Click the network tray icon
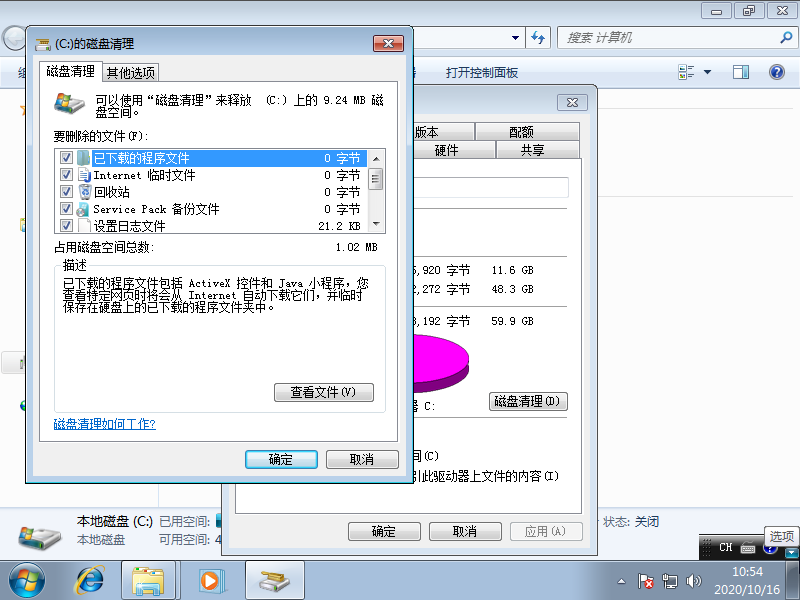The width and height of the screenshot is (800, 600). 670,580
